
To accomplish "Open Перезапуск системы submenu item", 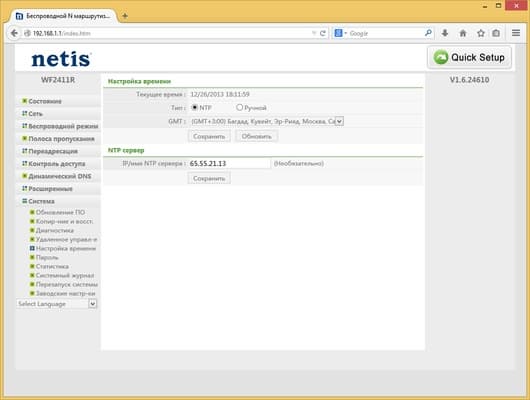I will pyautogui.click(x=64, y=284).
